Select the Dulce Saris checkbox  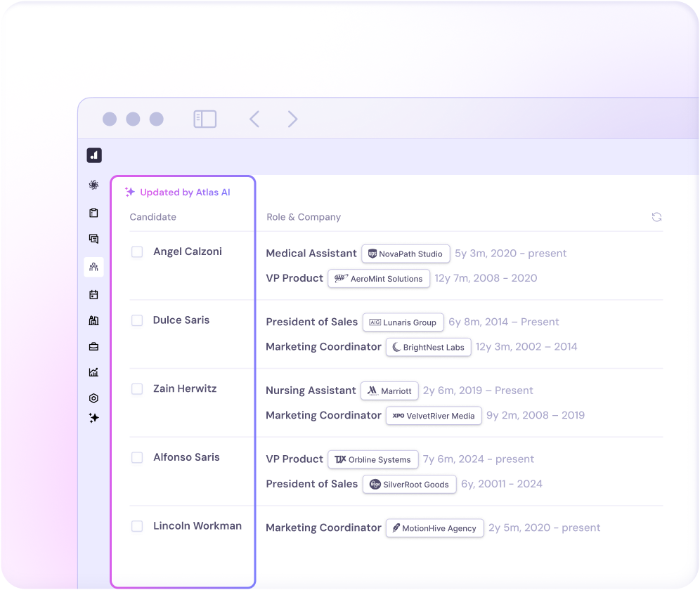coord(137,320)
